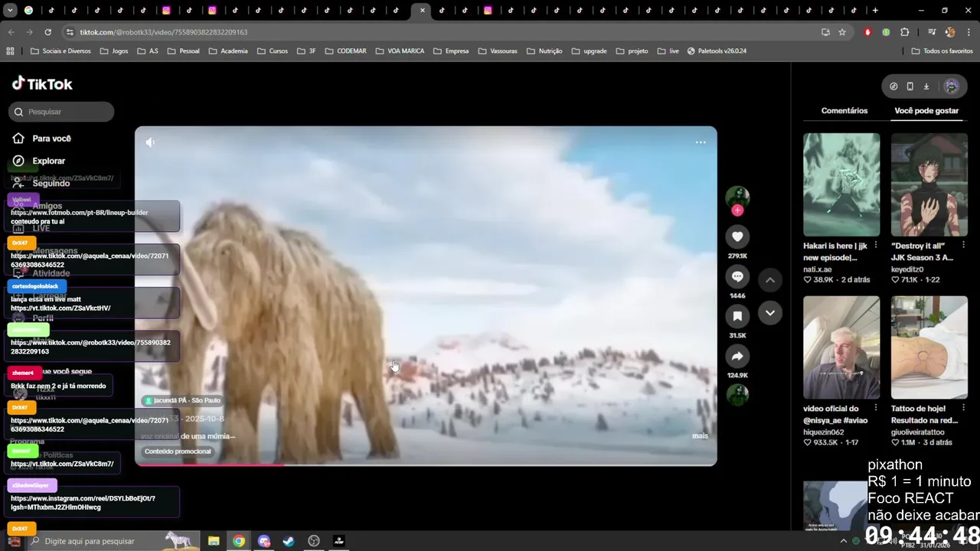Open the Chrome apps grid icon
980x551 pixels.
click(x=10, y=51)
